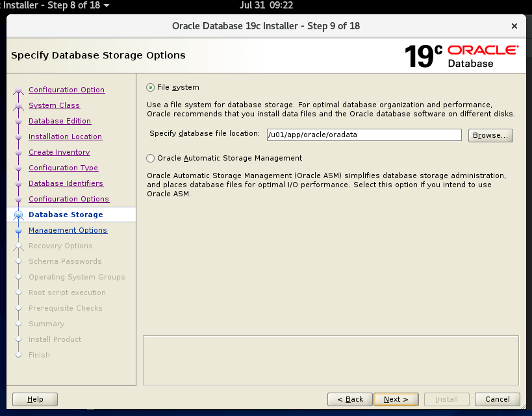Click the 'Specify database file location:' label
532x416 pixels.
(x=205, y=133)
